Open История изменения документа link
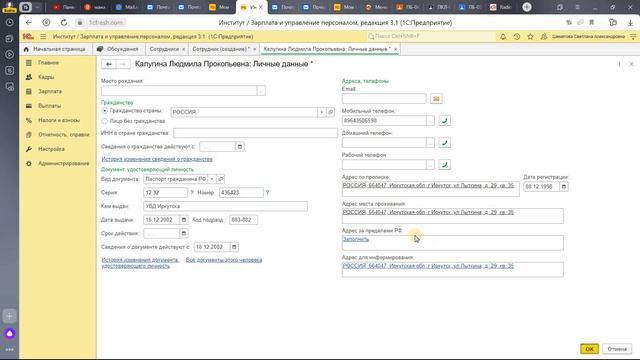Screen dimensions: 640x360 pos(140,263)
